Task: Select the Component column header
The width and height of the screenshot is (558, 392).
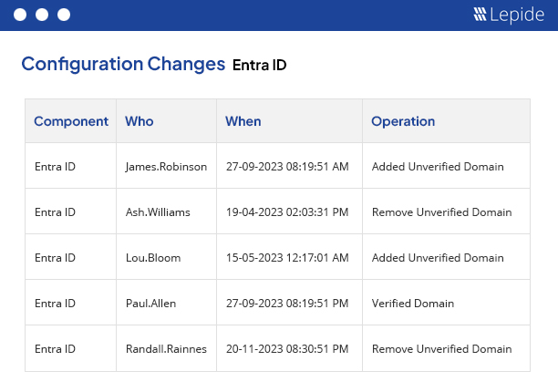Action: [71, 121]
